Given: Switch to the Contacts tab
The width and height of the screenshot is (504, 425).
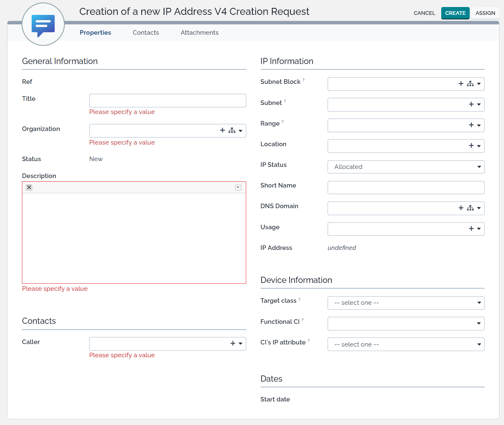Looking at the screenshot, I should coord(146,33).
